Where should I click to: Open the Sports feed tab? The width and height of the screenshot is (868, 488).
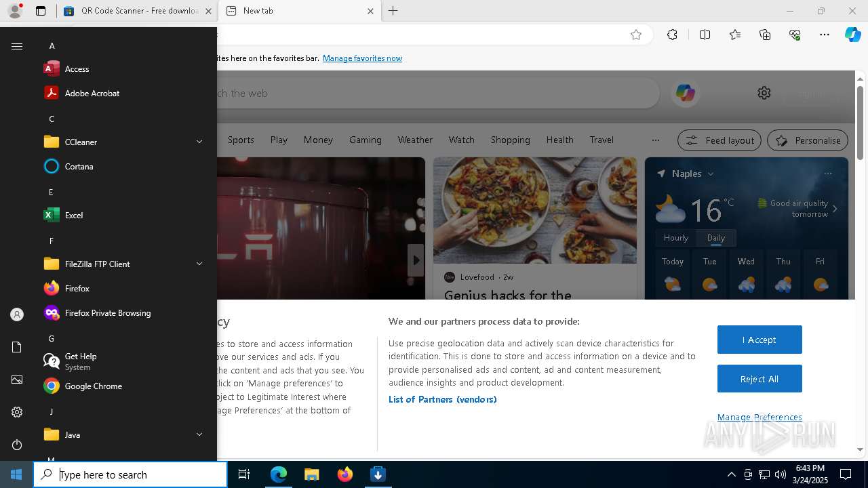pyautogui.click(x=241, y=140)
